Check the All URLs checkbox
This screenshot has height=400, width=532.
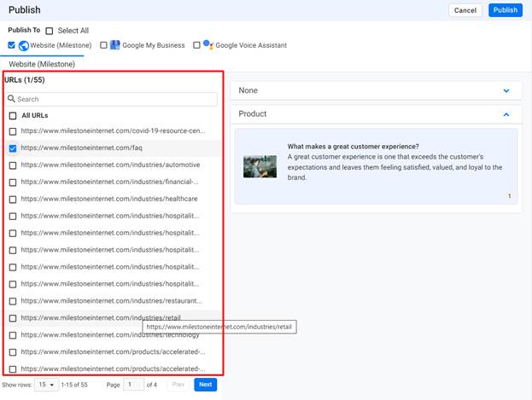[13, 116]
